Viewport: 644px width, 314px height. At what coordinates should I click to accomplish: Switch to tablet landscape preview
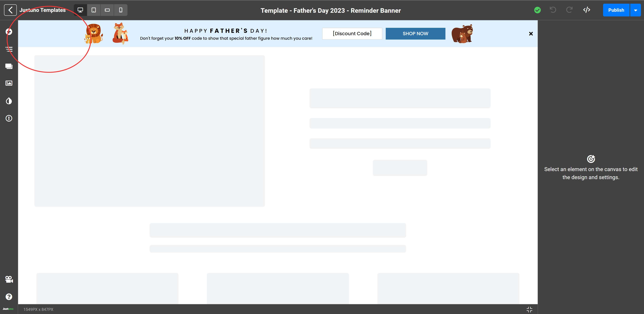tap(107, 10)
